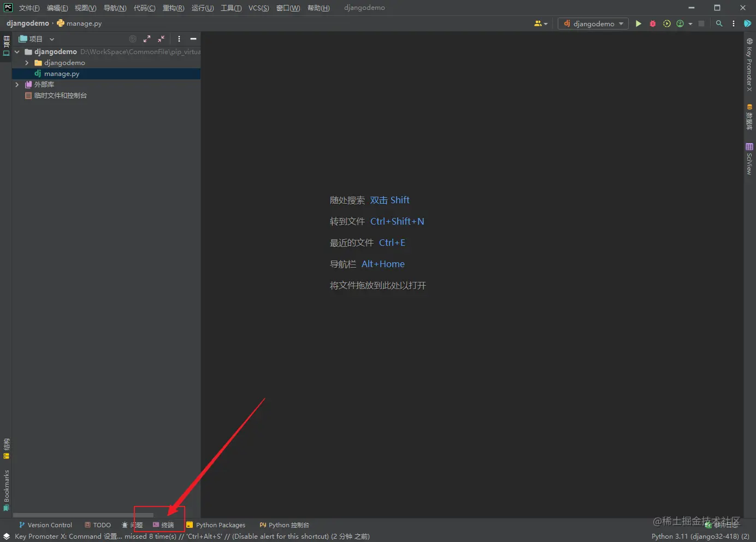Click the PyCharm logo icon in title bar
This screenshot has height=542, width=756.
click(x=8, y=8)
